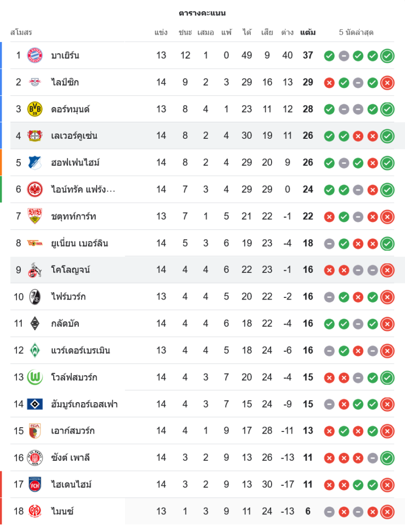Open the ฮอฟเฟนไฮม์ team page

point(75,162)
